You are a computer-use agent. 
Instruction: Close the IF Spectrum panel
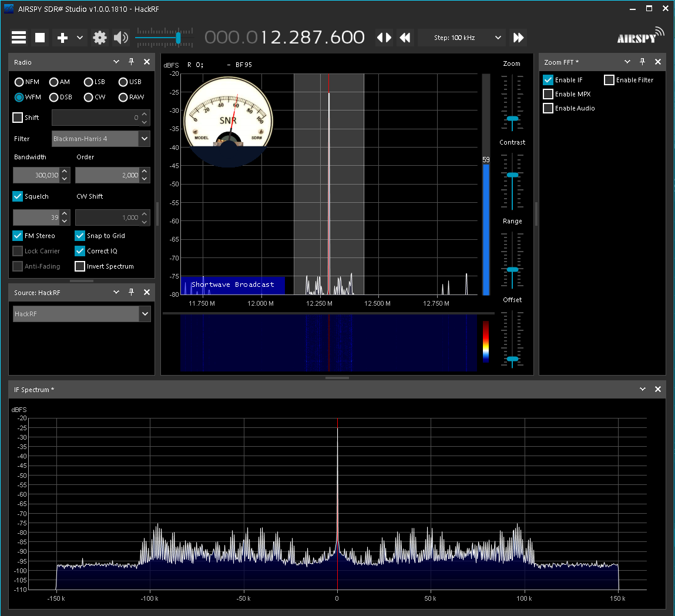(658, 389)
